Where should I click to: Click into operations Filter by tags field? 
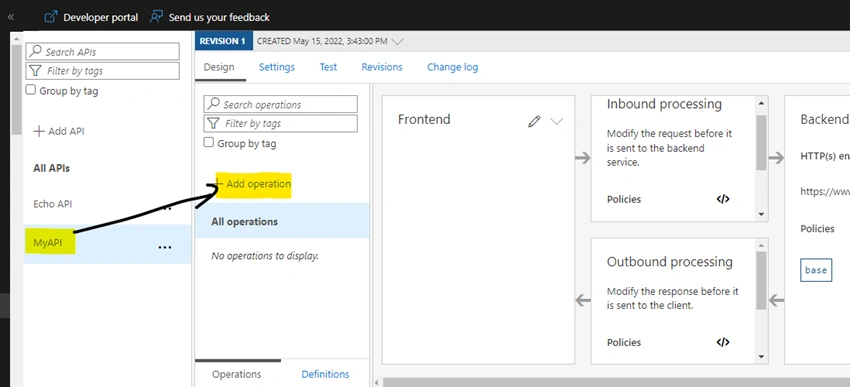tap(281, 123)
